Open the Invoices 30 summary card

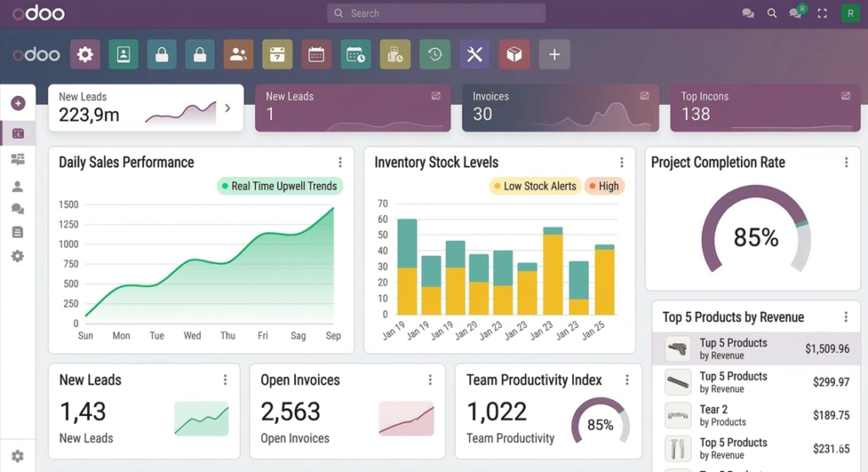[559, 108]
